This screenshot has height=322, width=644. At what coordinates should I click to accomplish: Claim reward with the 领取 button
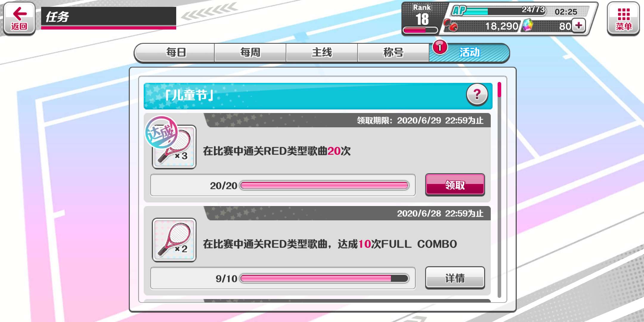pos(455,185)
